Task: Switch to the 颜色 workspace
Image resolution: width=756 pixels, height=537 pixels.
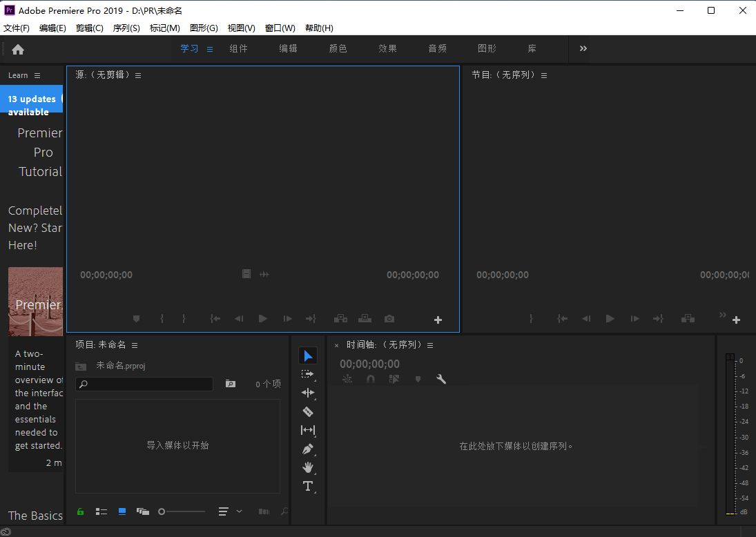Action: coord(338,49)
